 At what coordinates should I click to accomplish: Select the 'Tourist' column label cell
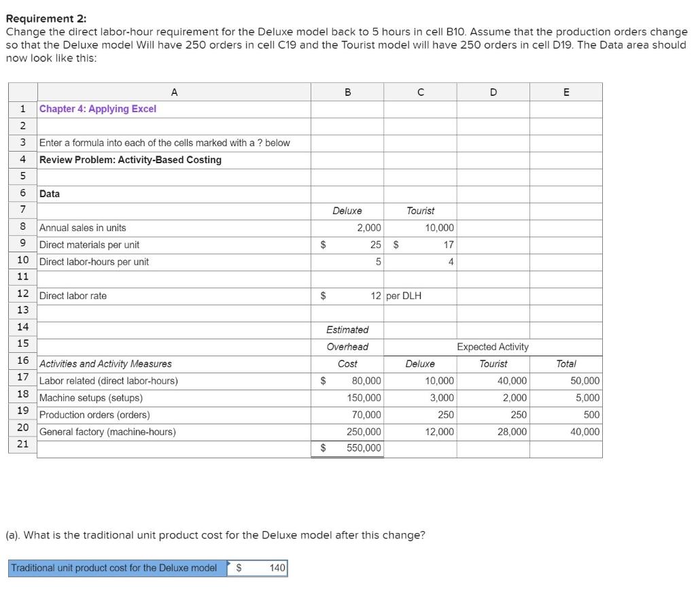pyautogui.click(x=419, y=211)
